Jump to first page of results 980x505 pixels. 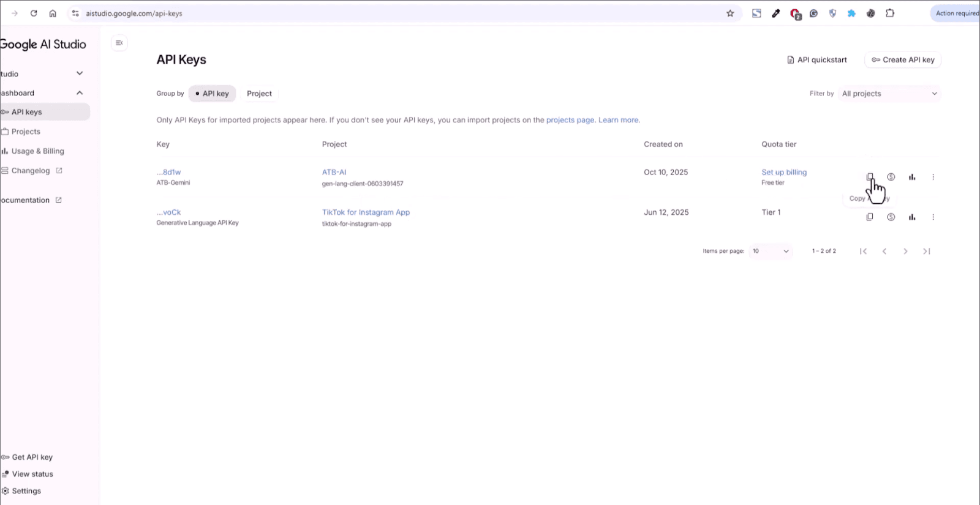click(863, 251)
